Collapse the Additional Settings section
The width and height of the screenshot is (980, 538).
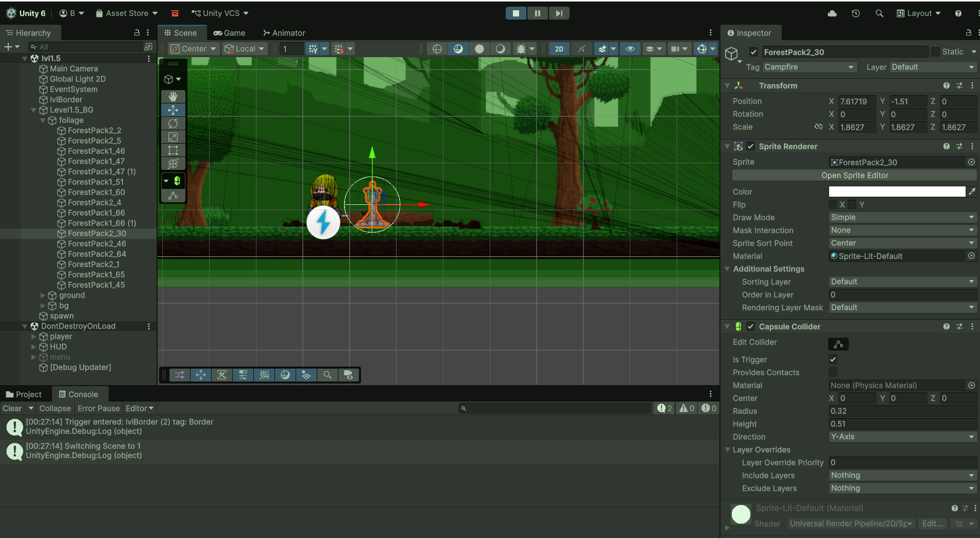point(727,269)
